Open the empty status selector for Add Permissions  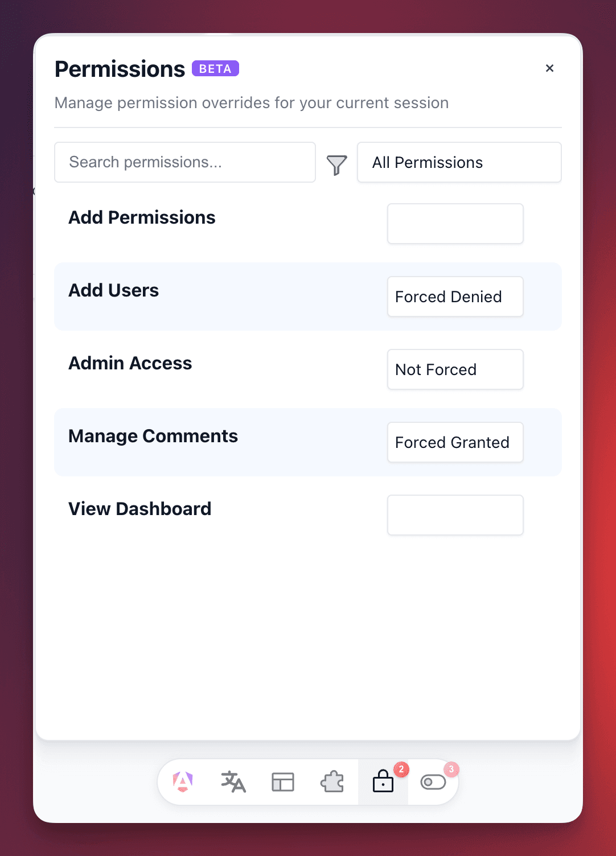(x=455, y=224)
